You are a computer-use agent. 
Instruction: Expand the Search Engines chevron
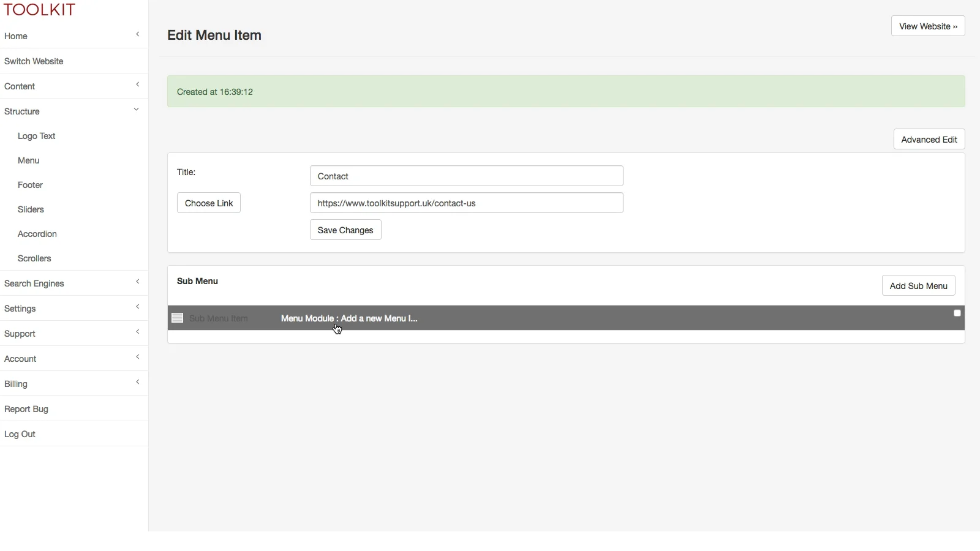point(137,282)
